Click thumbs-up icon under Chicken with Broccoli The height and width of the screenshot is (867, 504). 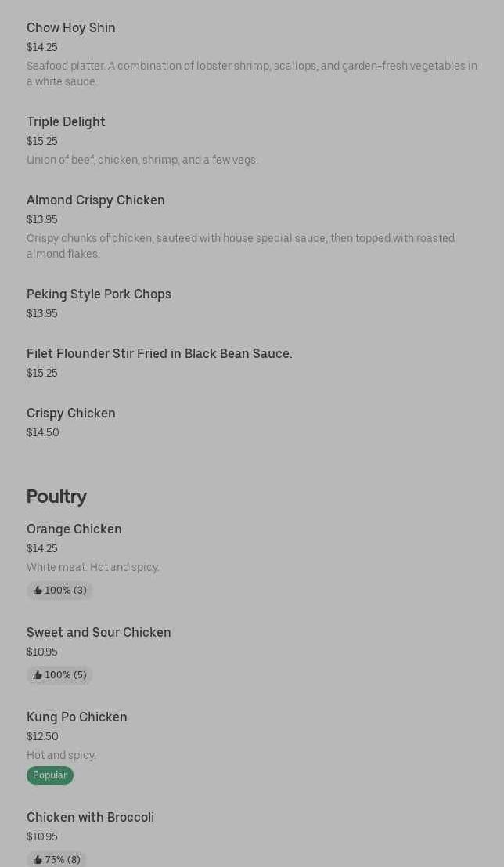(38, 860)
